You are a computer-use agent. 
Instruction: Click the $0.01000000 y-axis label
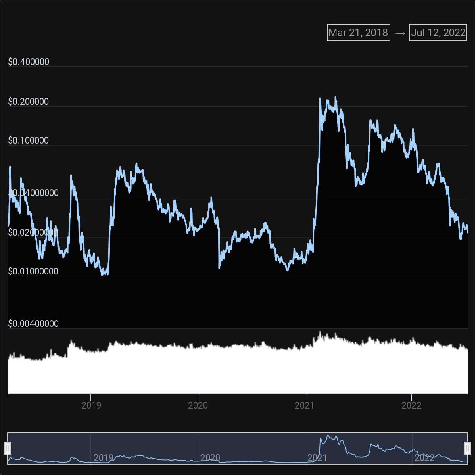pyautogui.click(x=33, y=271)
